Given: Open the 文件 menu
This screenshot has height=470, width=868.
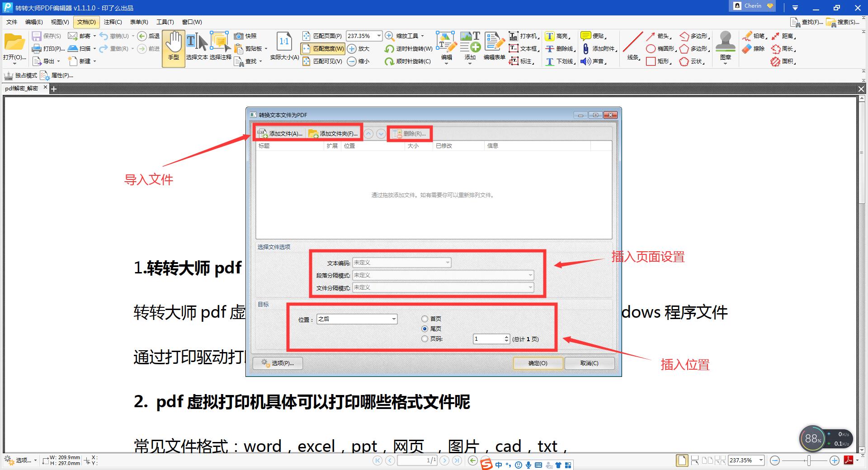Looking at the screenshot, I should click(x=12, y=22).
